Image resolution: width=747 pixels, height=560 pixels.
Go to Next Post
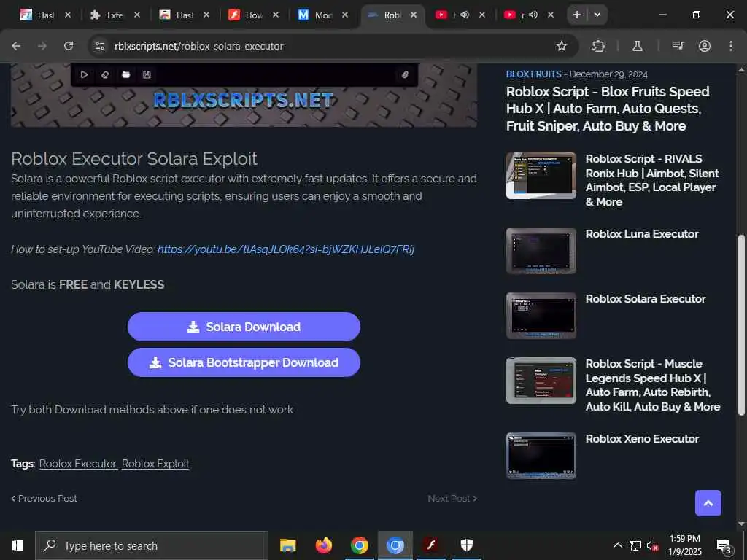(452, 499)
